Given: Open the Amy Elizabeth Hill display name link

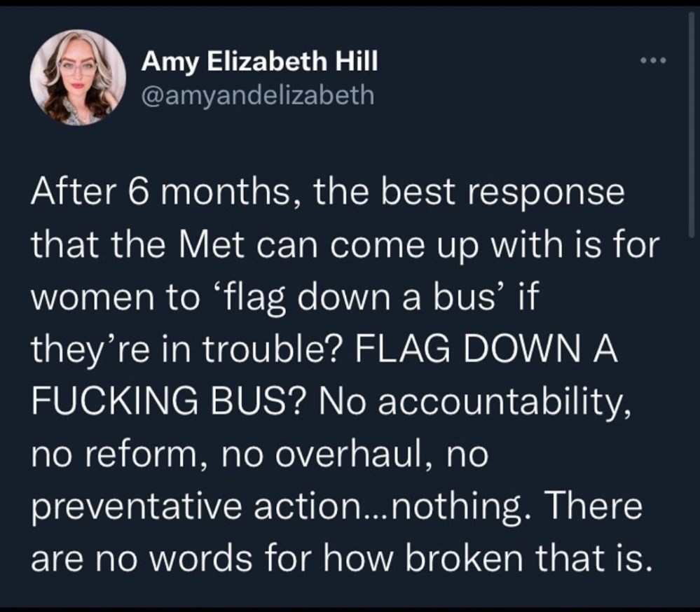Looking at the screenshot, I should pos(259,63).
